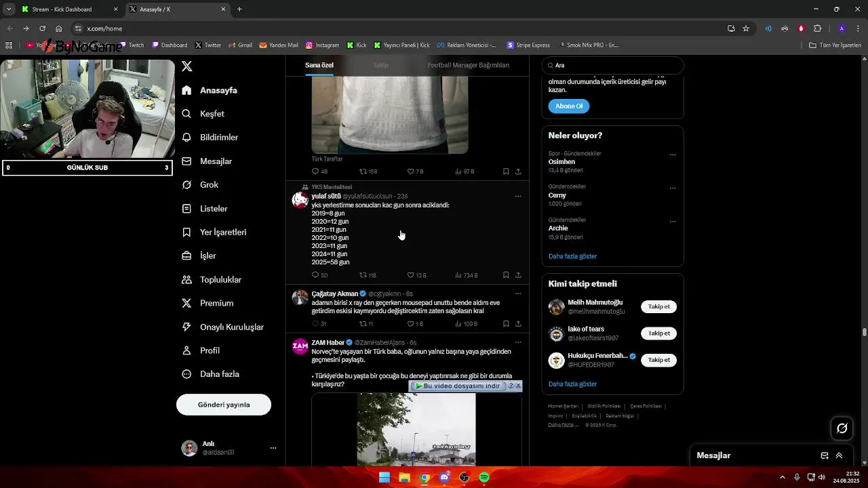Open more options on ZAM Haber post

click(518, 343)
